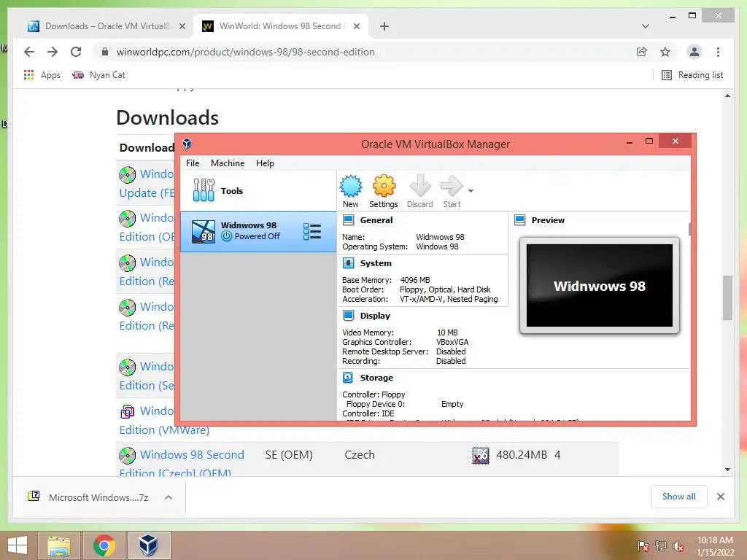Switch to the WinWorld Windows 98 tab

[x=280, y=26]
